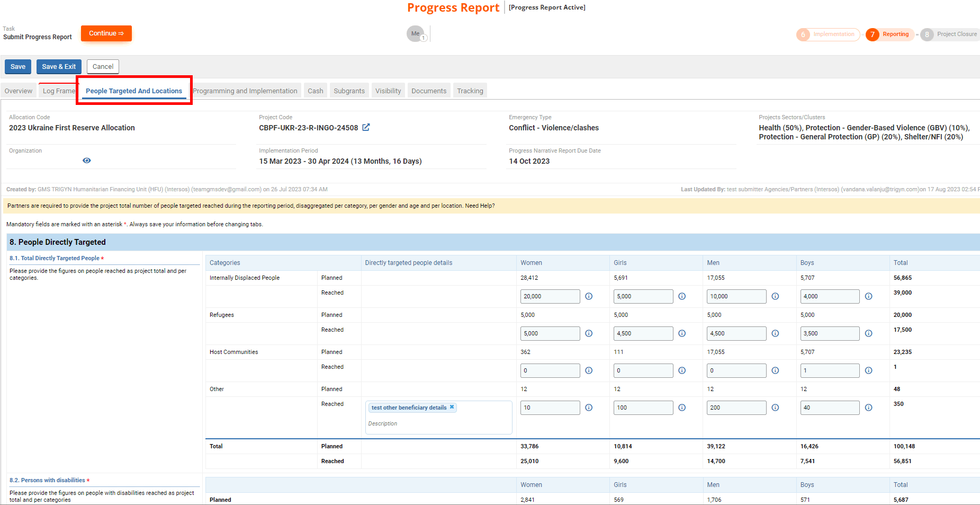This screenshot has height=505, width=980.
Task: Open the Subgrants tab
Action: pyautogui.click(x=349, y=91)
